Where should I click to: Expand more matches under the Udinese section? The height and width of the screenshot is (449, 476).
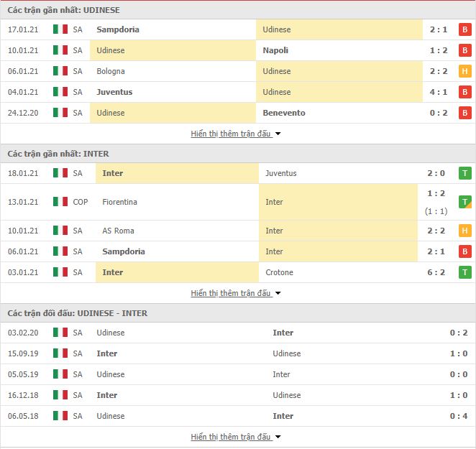tap(236, 134)
